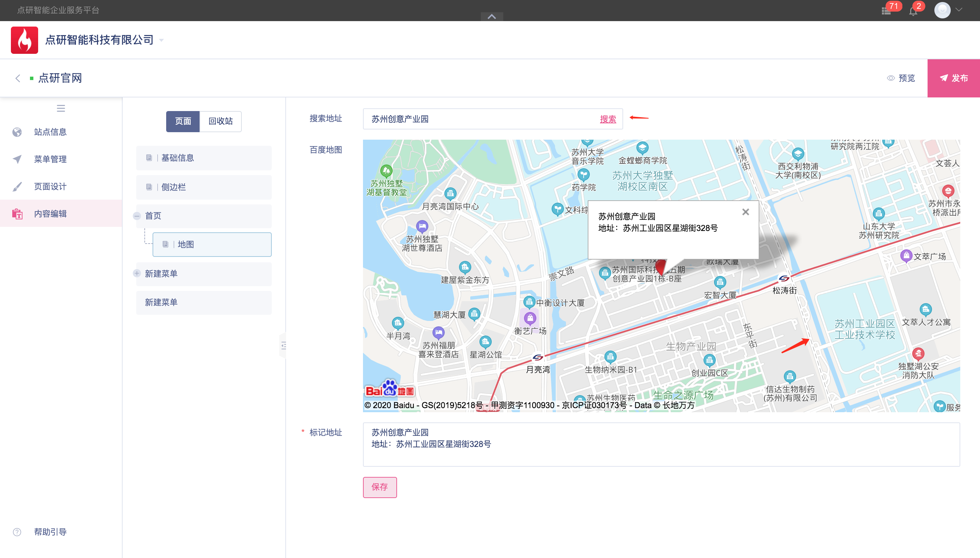Collapse the 首页 tree node
The height and width of the screenshot is (558, 980).
click(137, 216)
